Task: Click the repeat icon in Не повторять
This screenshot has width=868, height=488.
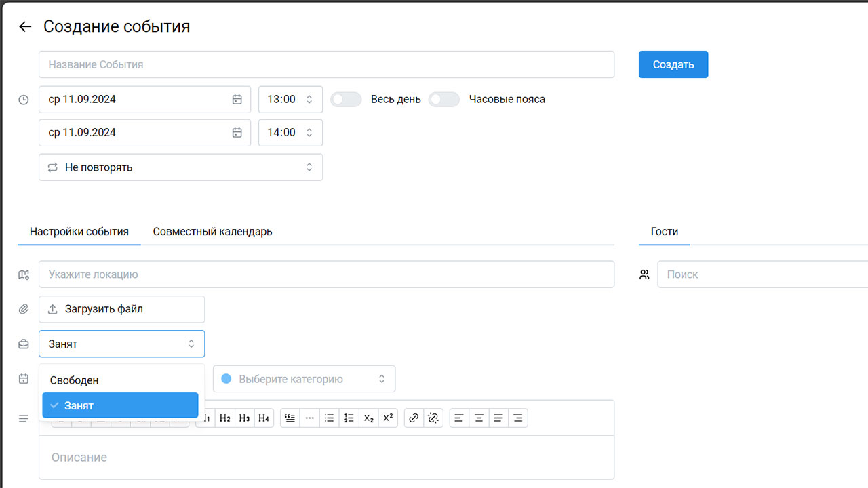Action: pyautogui.click(x=53, y=167)
